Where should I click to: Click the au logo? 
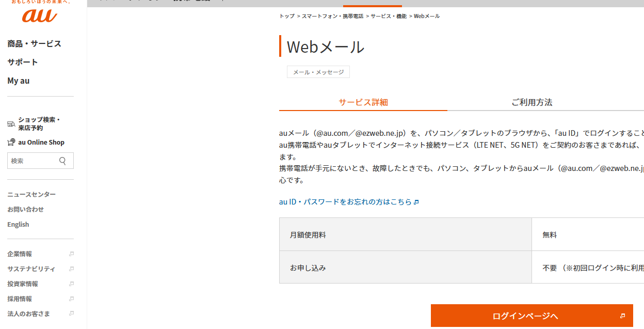[40, 14]
